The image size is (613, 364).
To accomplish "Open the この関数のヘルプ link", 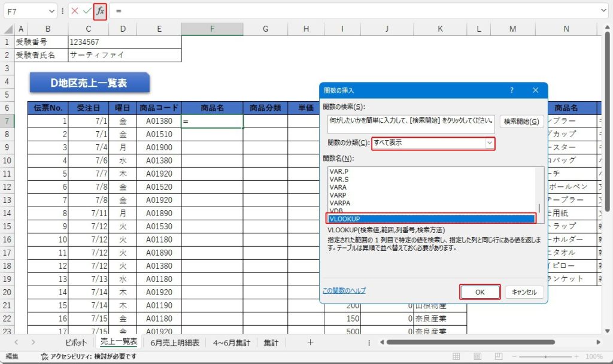I will click(344, 291).
